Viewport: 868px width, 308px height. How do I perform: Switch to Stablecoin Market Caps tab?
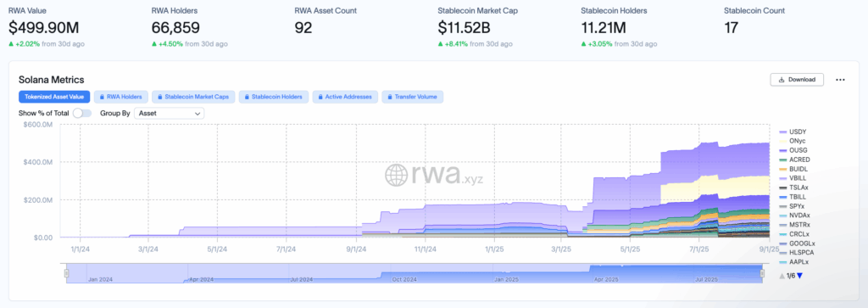pyautogui.click(x=194, y=97)
